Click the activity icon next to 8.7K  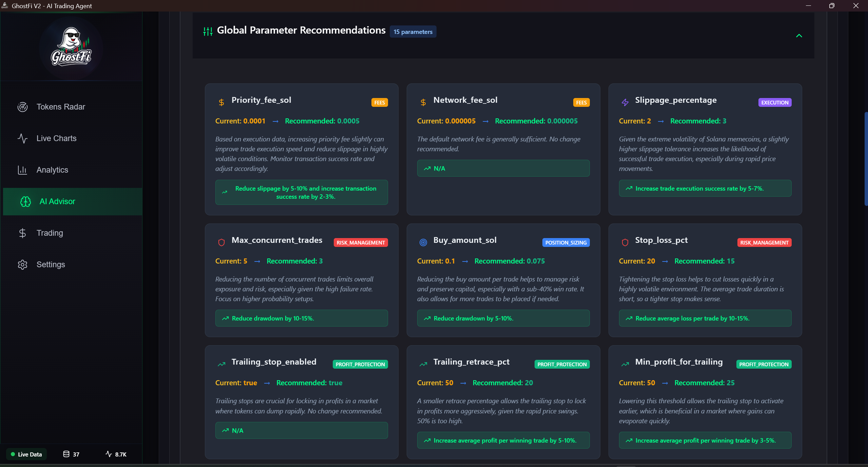(108, 454)
